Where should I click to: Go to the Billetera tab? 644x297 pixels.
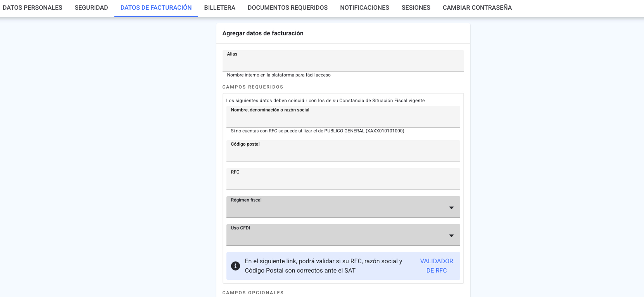pyautogui.click(x=220, y=8)
